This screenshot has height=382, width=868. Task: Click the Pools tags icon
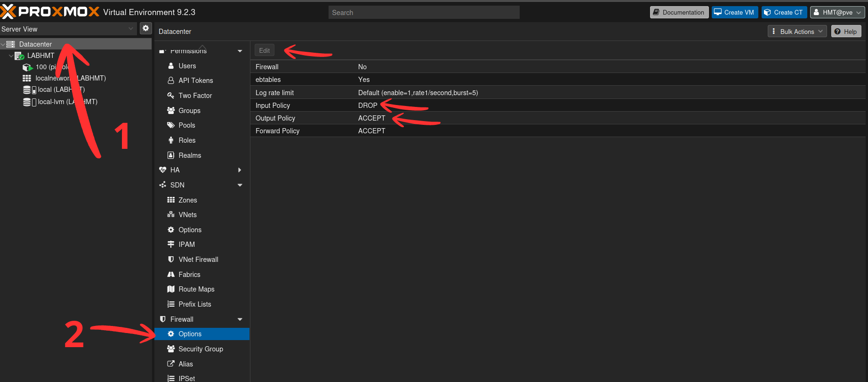click(171, 125)
